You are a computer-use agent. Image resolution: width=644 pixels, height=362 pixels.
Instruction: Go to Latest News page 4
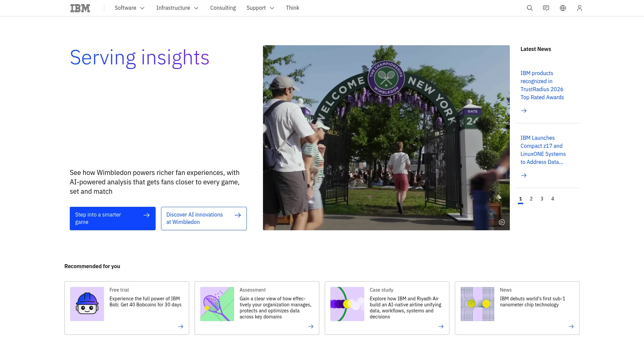[553, 199]
